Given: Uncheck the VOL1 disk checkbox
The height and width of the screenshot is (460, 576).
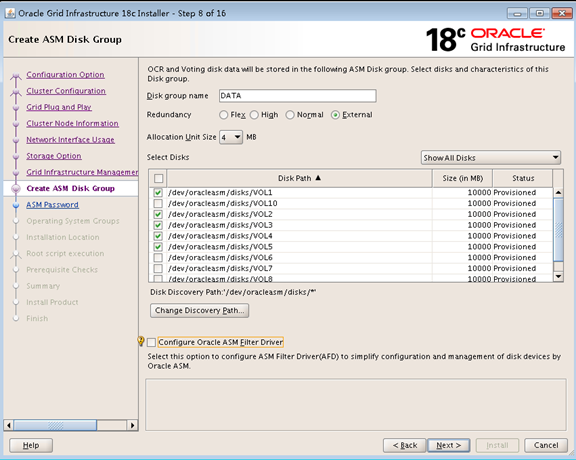Looking at the screenshot, I should [158, 193].
